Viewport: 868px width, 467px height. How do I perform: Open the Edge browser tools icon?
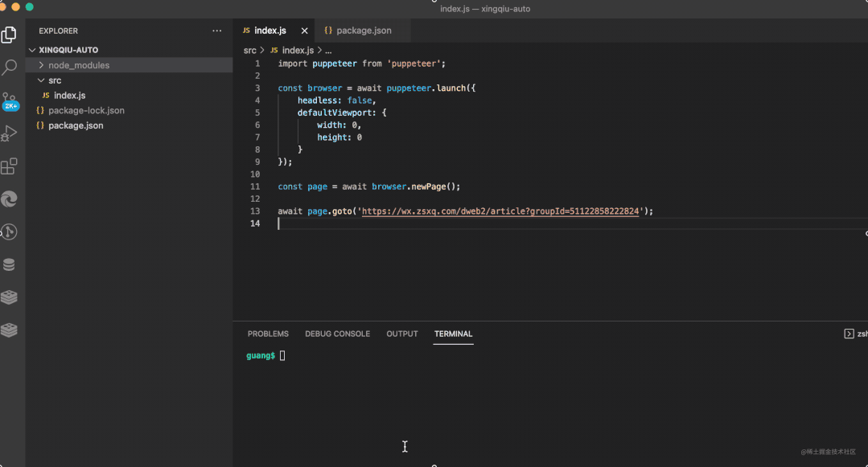9,199
